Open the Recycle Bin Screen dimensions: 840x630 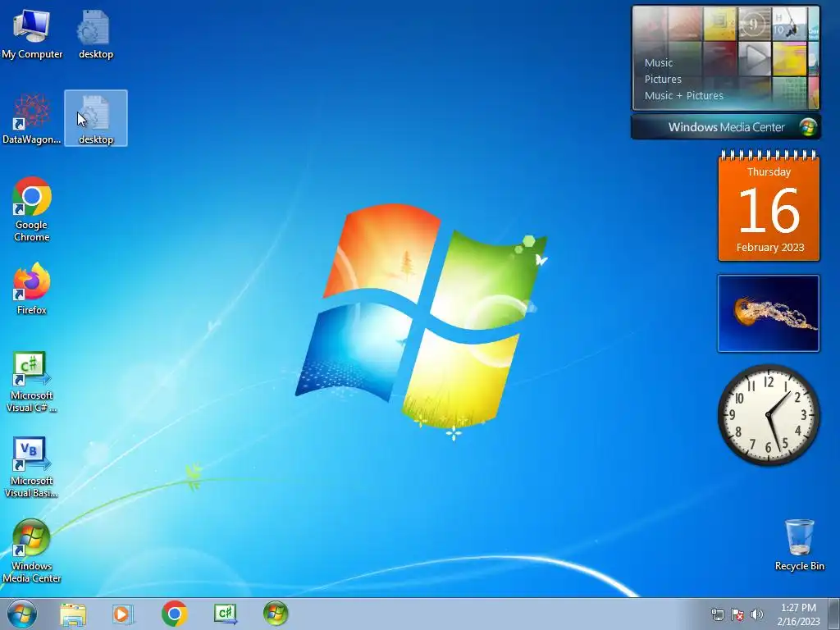coord(799,545)
